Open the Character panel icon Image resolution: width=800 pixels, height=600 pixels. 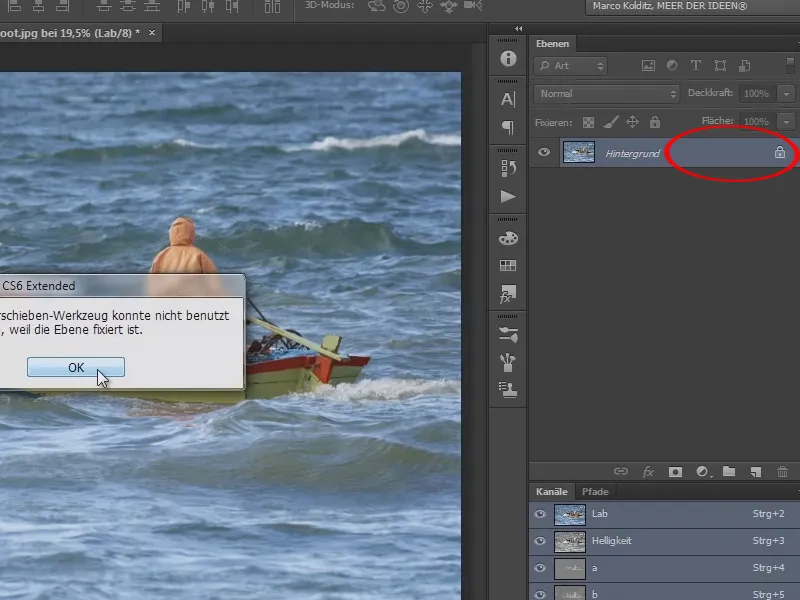point(508,99)
